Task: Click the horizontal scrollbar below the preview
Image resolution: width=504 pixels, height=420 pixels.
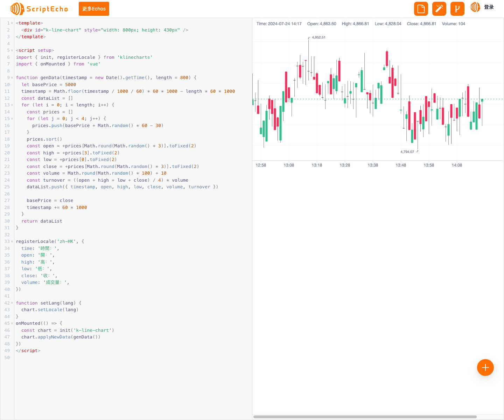Action: tap(365, 417)
